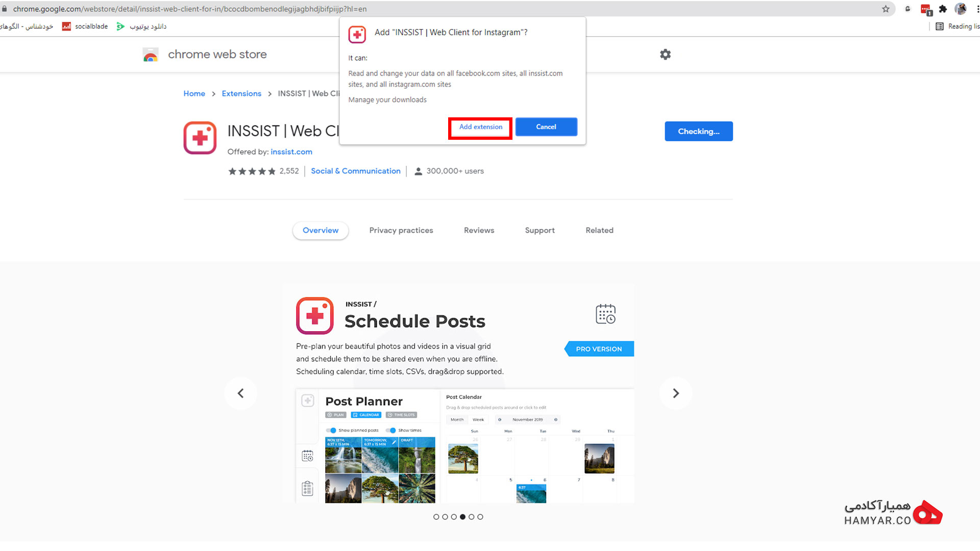Viewport: 980px width, 551px height.
Task: Select the Overview tab
Action: coord(320,230)
